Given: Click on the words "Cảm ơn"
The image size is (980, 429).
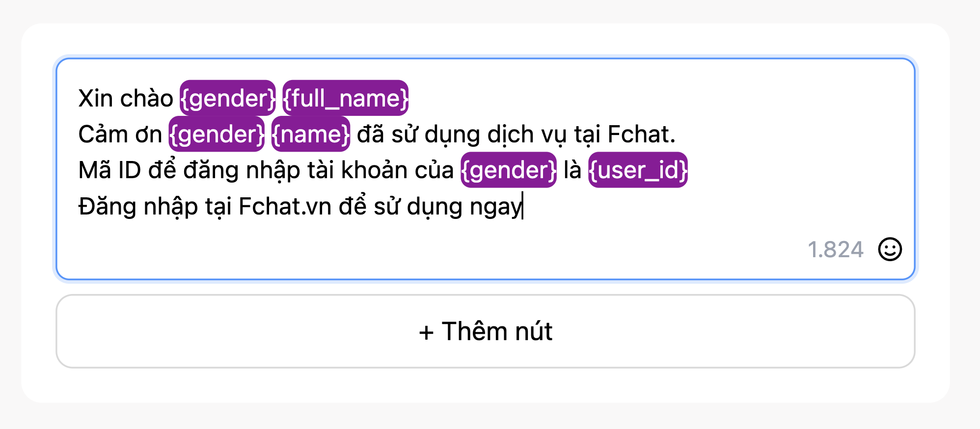Looking at the screenshot, I should click(120, 134).
